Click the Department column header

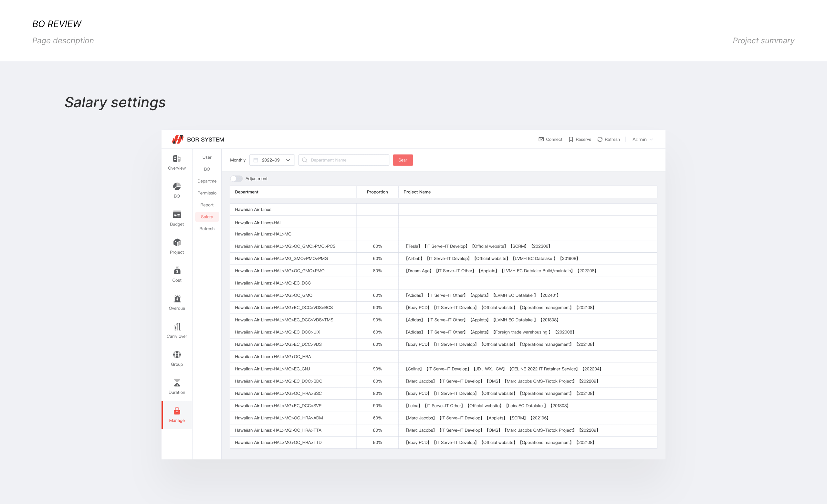[293, 192]
